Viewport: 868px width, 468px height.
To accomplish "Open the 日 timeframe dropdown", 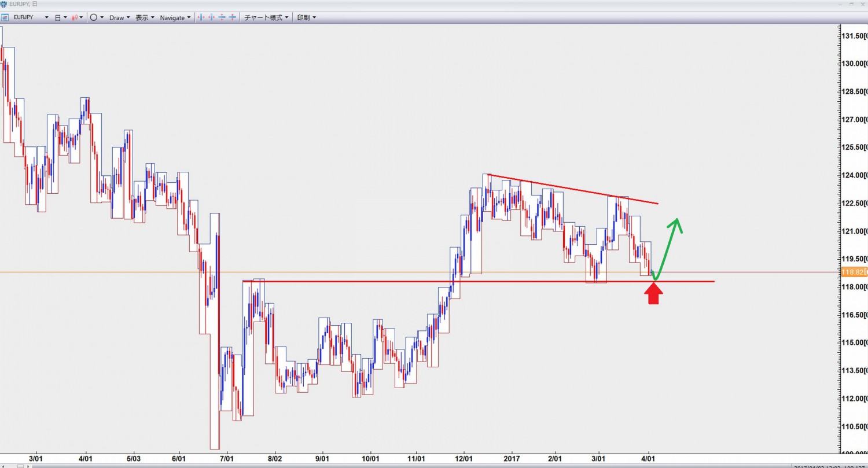I will tap(60, 17).
